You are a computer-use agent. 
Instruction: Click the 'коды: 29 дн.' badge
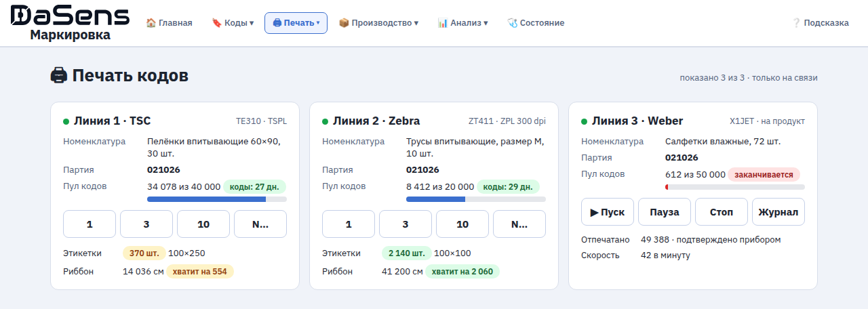[509, 186]
